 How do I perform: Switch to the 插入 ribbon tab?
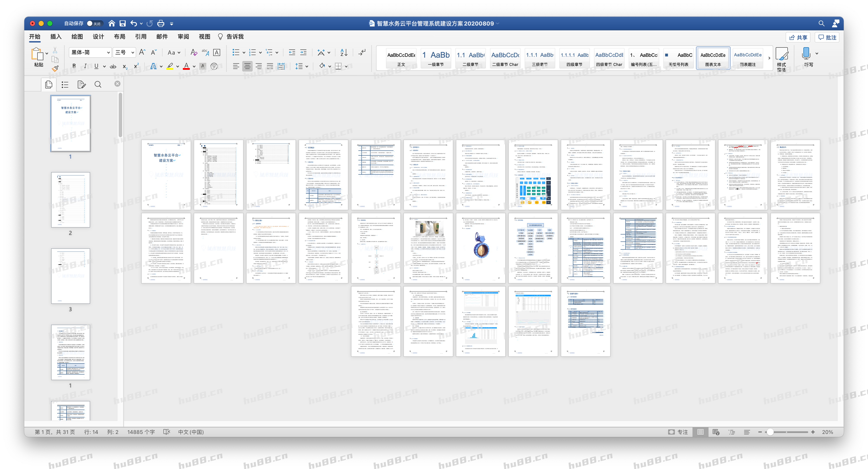[x=56, y=37]
